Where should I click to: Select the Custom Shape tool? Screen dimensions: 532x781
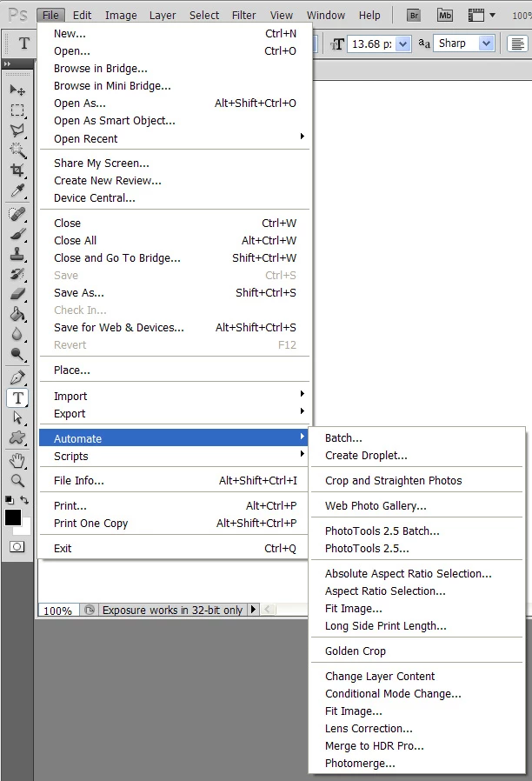[17, 437]
